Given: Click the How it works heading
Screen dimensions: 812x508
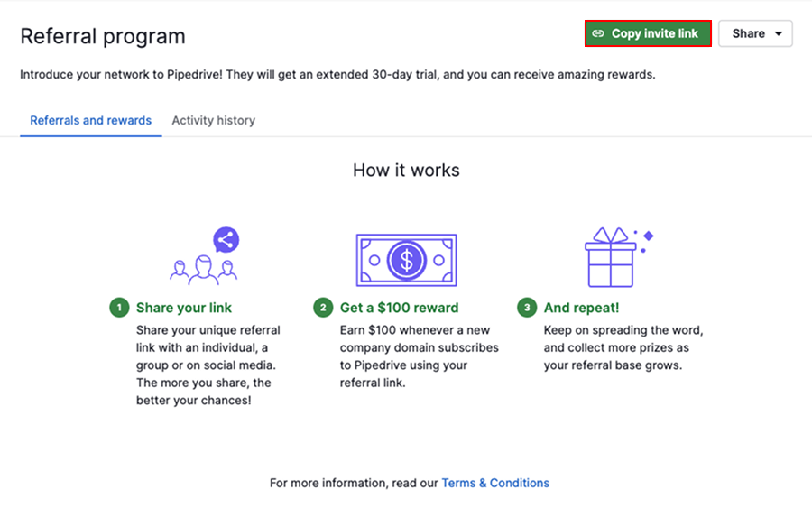Looking at the screenshot, I should coord(406,170).
